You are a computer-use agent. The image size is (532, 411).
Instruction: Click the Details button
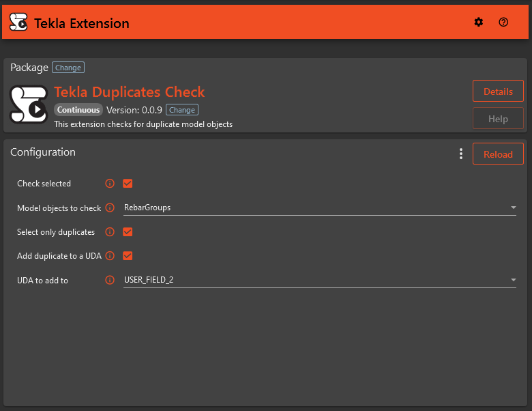[x=498, y=91]
